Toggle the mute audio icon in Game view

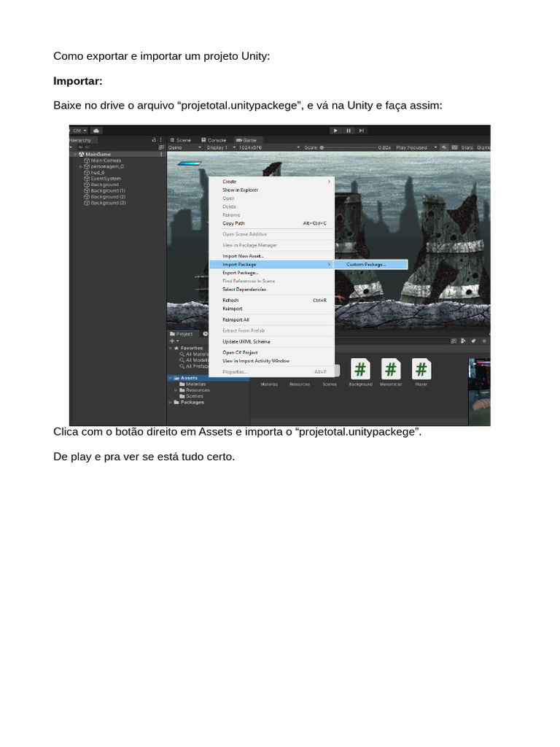[x=444, y=147]
